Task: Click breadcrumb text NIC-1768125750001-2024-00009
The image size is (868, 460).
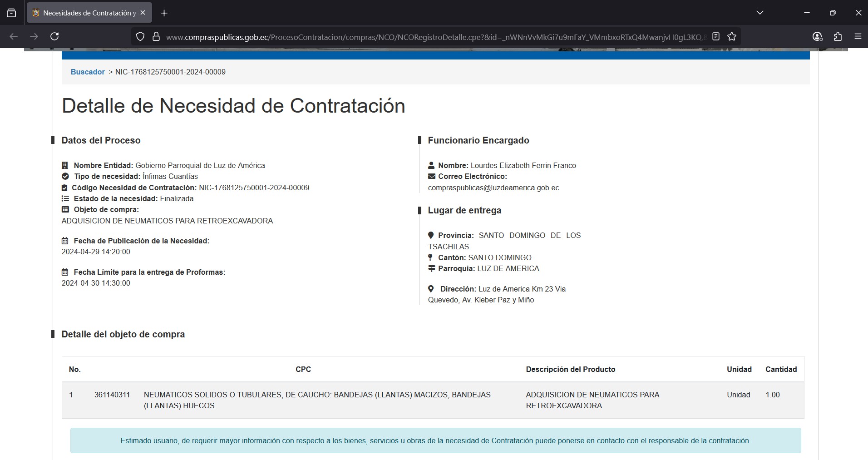Action: pyautogui.click(x=170, y=72)
